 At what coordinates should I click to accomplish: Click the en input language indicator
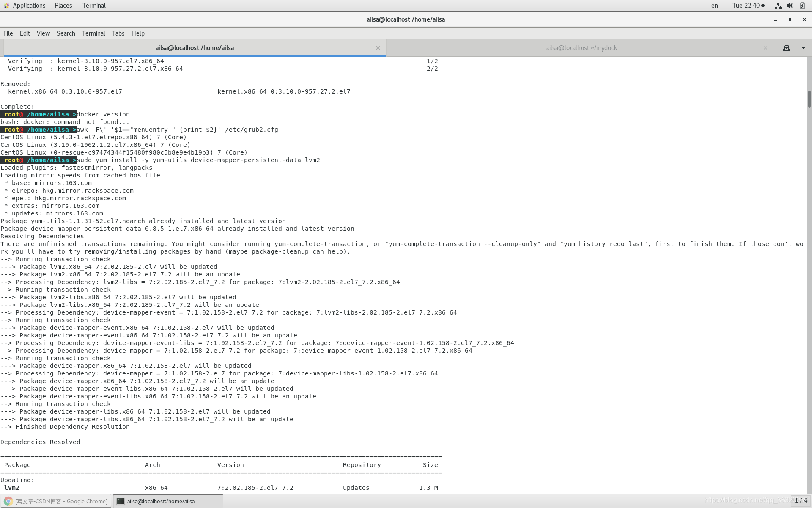point(714,6)
